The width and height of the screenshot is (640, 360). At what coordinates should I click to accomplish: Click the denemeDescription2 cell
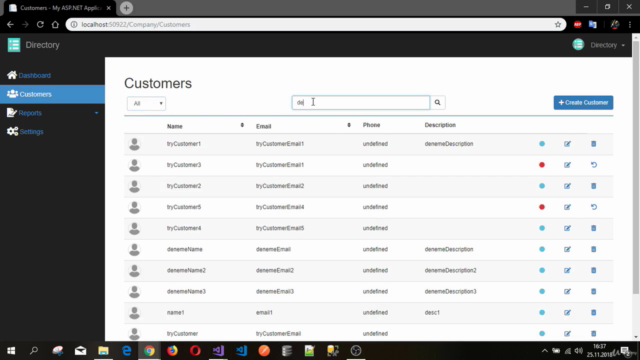[x=450, y=270]
